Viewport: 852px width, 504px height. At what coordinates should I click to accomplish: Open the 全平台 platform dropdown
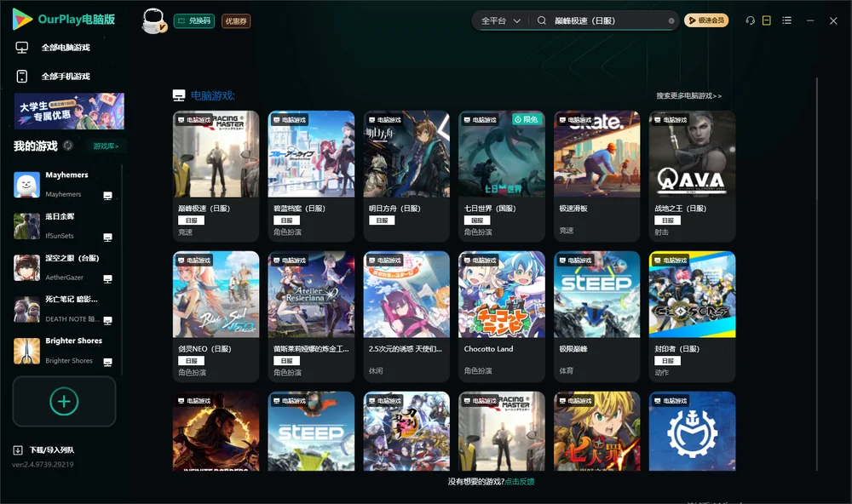[500, 20]
